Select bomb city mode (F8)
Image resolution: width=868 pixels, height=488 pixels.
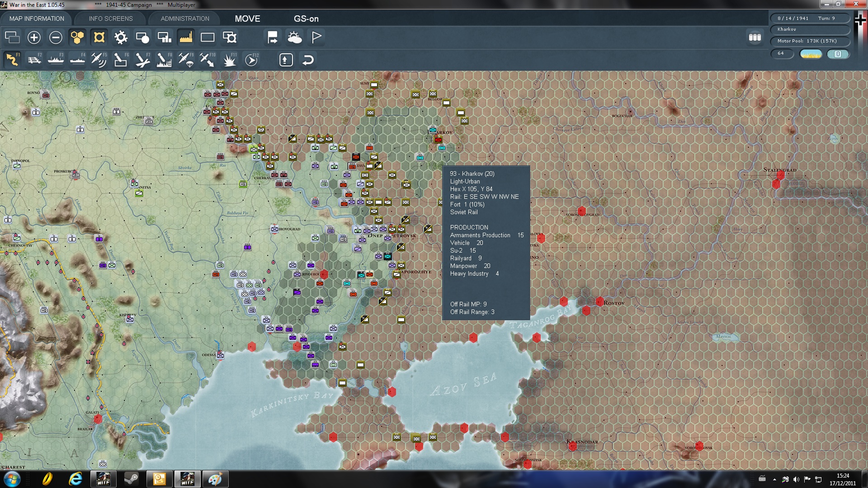(x=164, y=60)
